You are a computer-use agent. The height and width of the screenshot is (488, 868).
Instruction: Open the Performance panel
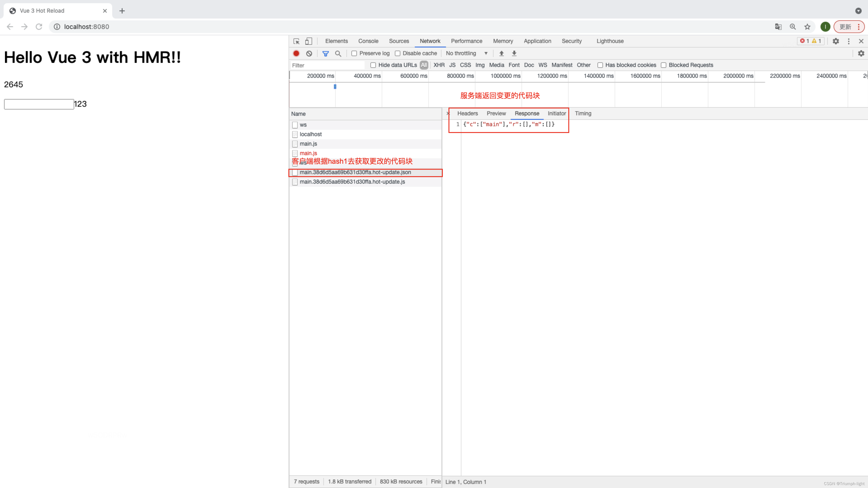pos(466,41)
